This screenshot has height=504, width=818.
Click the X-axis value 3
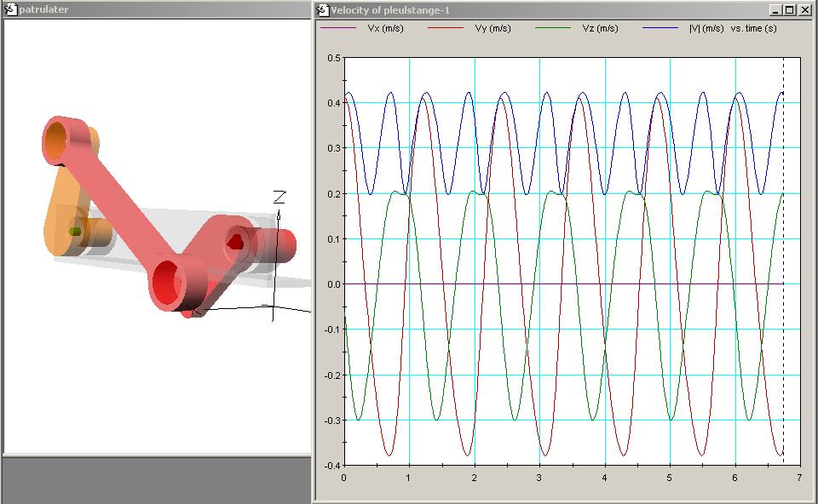click(x=539, y=478)
